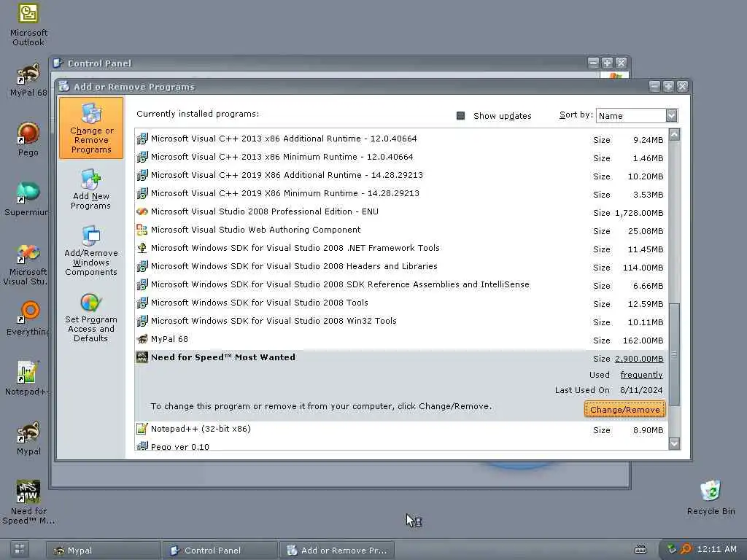Click icon of Visual C++ 2013 x86 Minimum Runtime
The height and width of the screenshot is (560, 747).
(x=142, y=157)
